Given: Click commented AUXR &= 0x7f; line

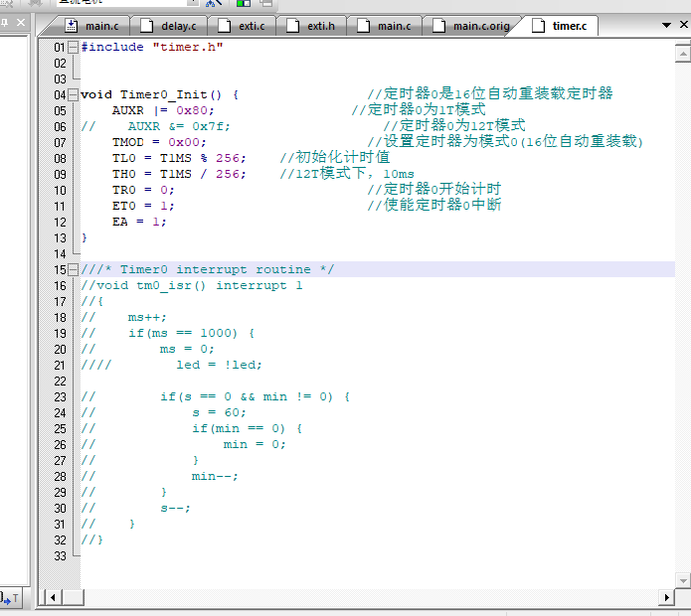Looking at the screenshot, I should click(x=155, y=126).
